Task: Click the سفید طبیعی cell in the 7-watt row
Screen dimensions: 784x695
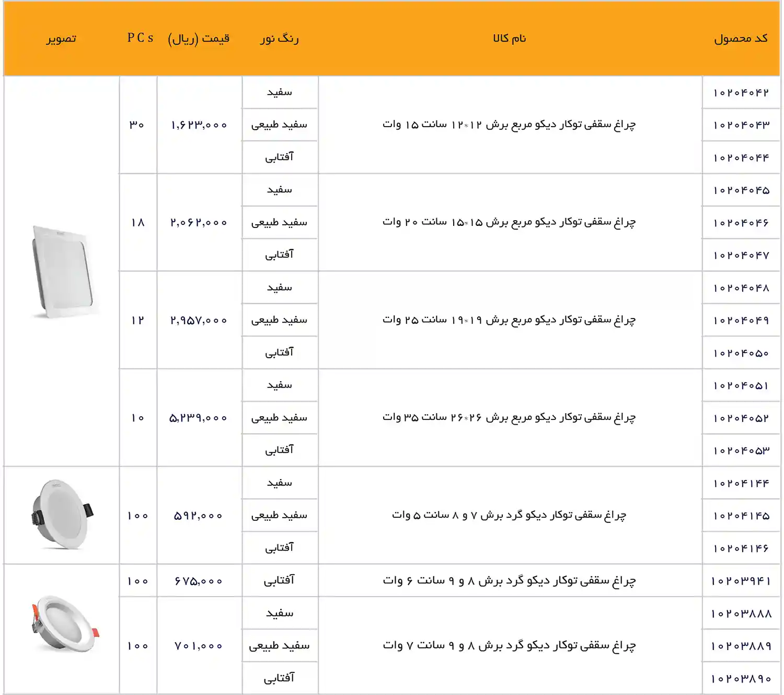Action: point(280,645)
